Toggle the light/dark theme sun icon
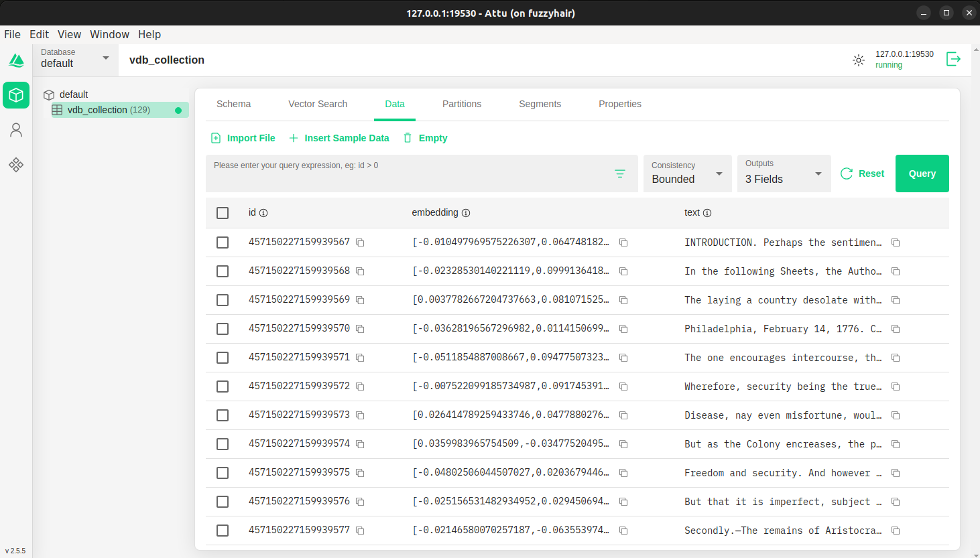The height and width of the screenshot is (558, 980). (859, 60)
